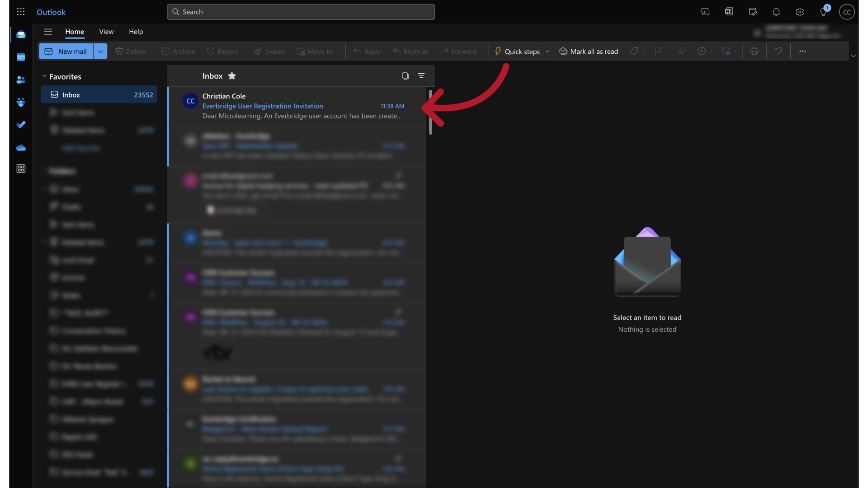Click the notifications bell icon
This screenshot has width=868, height=488.
(776, 12)
